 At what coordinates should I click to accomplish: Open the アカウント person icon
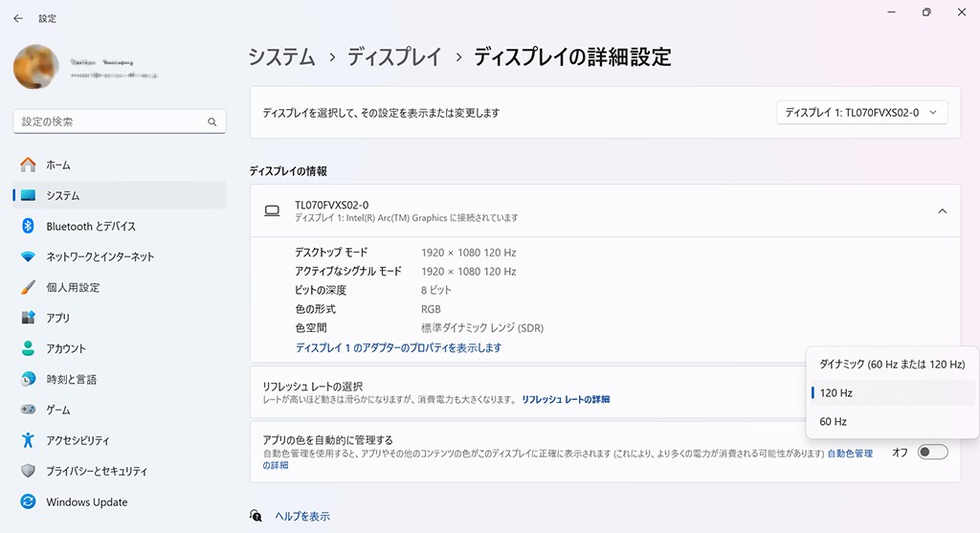[x=28, y=348]
